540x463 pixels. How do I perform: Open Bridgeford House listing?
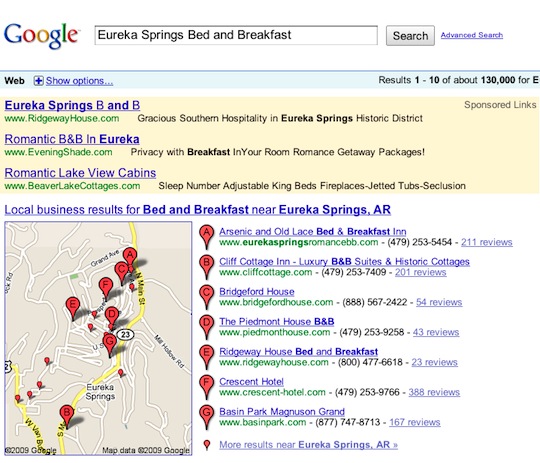(257, 291)
